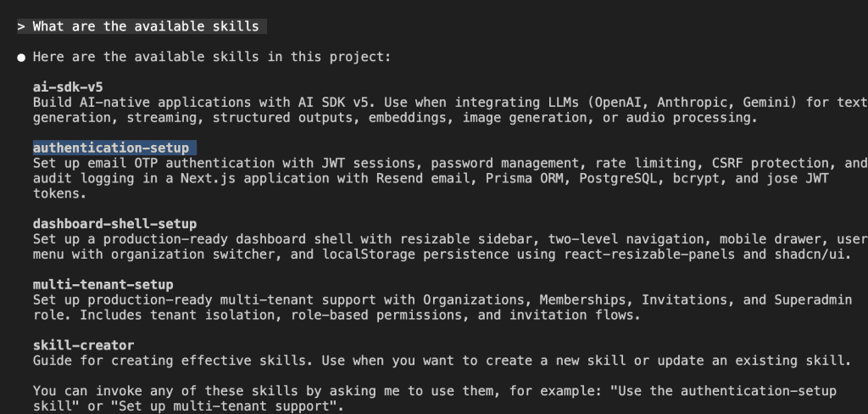Click the word "Anthropic" in ai-sdk-v5 description

[x=700, y=103]
